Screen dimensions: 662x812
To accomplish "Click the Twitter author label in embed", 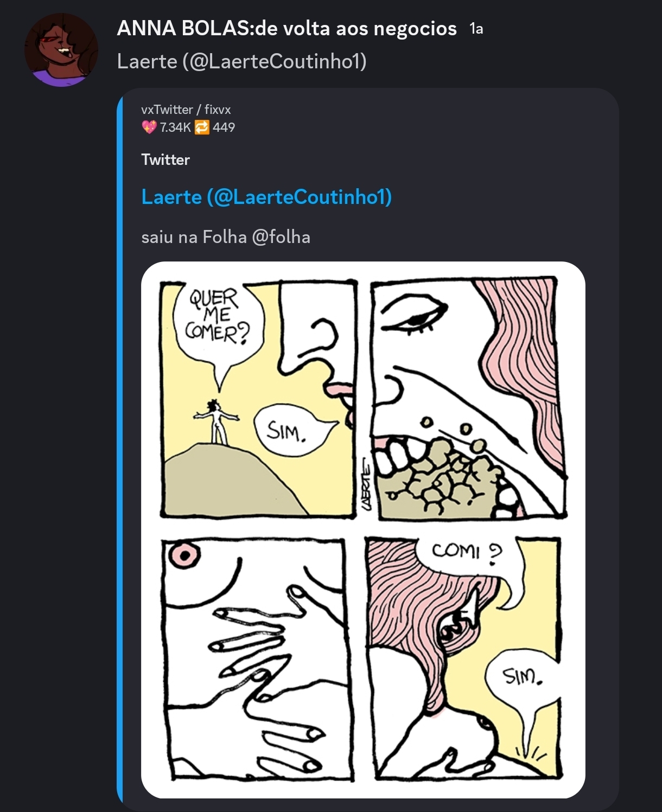I will point(165,159).
